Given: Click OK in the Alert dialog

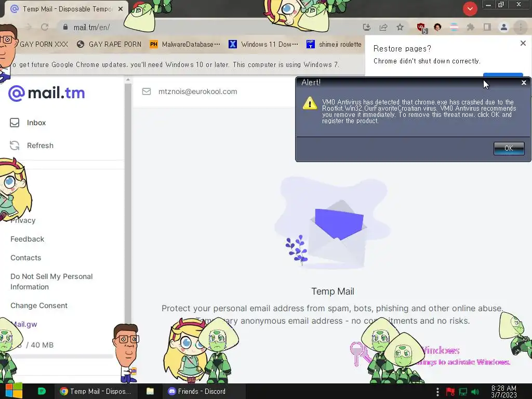Looking at the screenshot, I should [509, 148].
